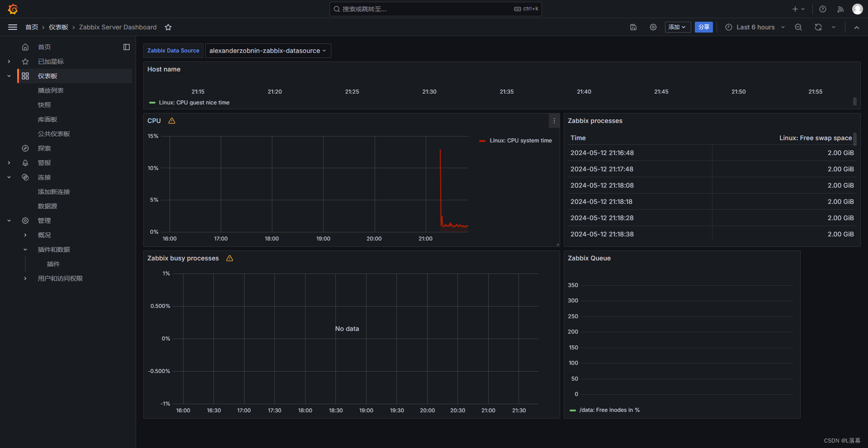
Task: Open the 添加 dropdown button
Action: [x=678, y=27]
